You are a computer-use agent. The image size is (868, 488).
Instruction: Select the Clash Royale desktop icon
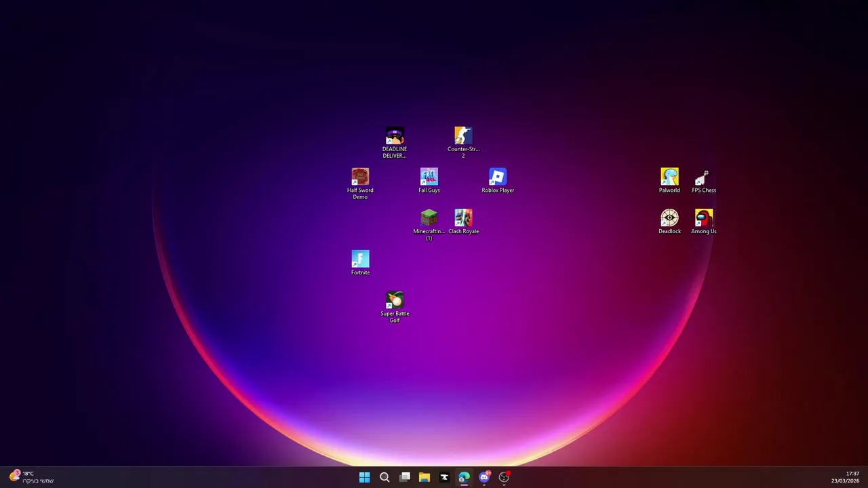coord(463,222)
